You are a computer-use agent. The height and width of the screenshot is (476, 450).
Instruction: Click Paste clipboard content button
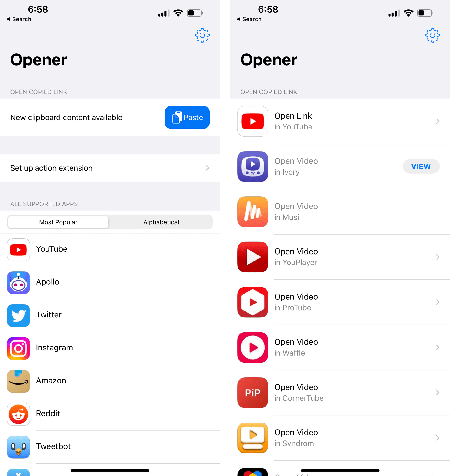click(x=187, y=117)
